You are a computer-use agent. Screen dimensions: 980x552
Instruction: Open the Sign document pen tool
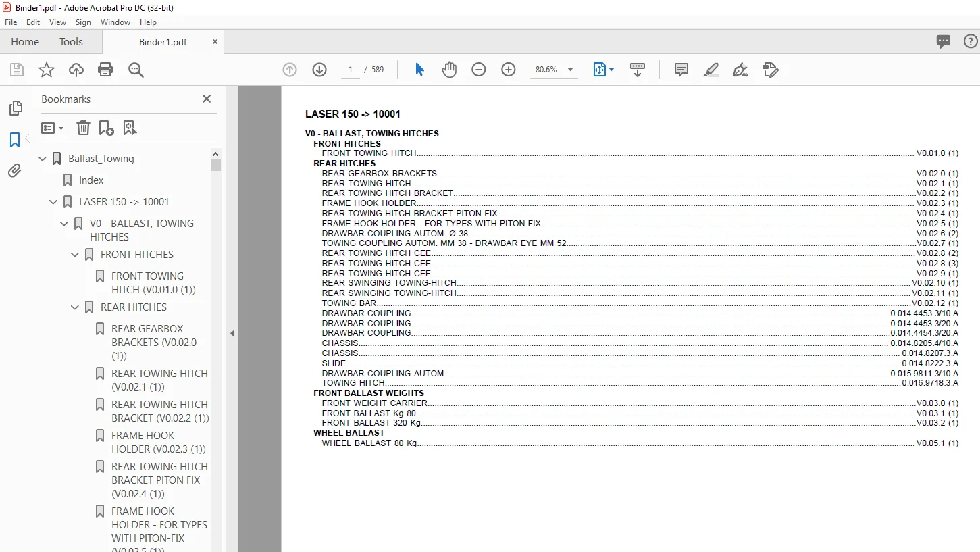click(740, 70)
